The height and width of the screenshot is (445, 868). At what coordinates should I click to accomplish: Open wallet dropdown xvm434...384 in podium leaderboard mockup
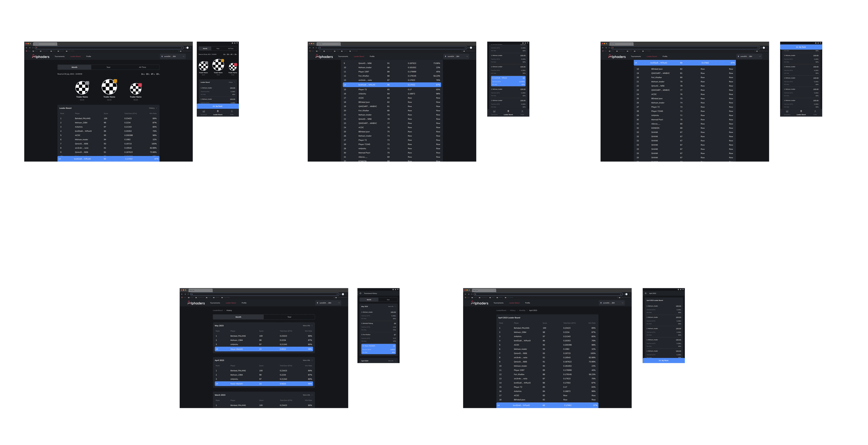(x=173, y=56)
